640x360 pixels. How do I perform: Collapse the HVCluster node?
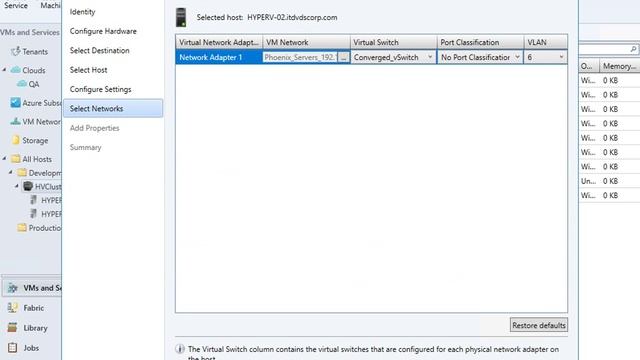17,186
